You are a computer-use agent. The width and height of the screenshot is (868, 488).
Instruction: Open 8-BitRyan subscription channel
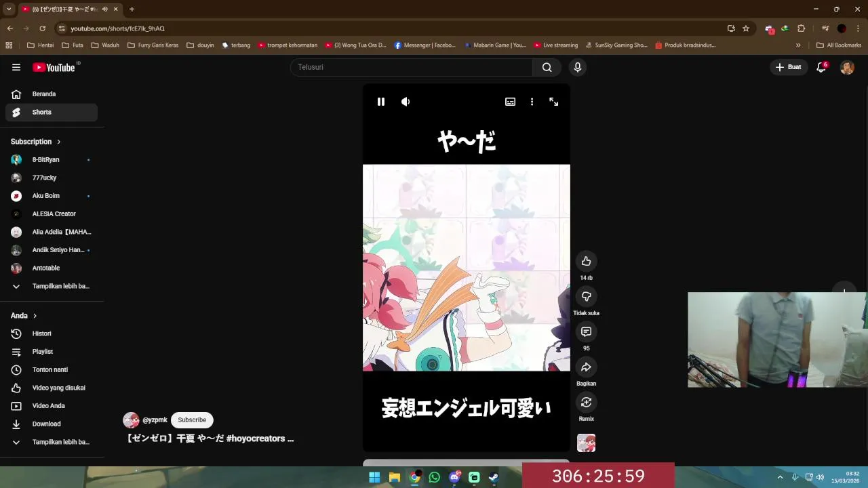[52, 160]
